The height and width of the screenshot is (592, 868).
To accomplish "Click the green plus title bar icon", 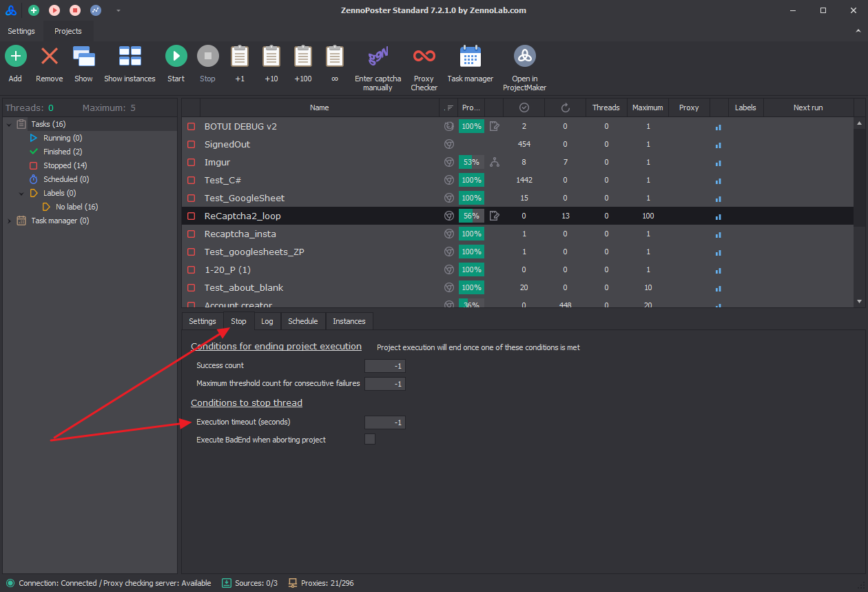I will pyautogui.click(x=33, y=10).
